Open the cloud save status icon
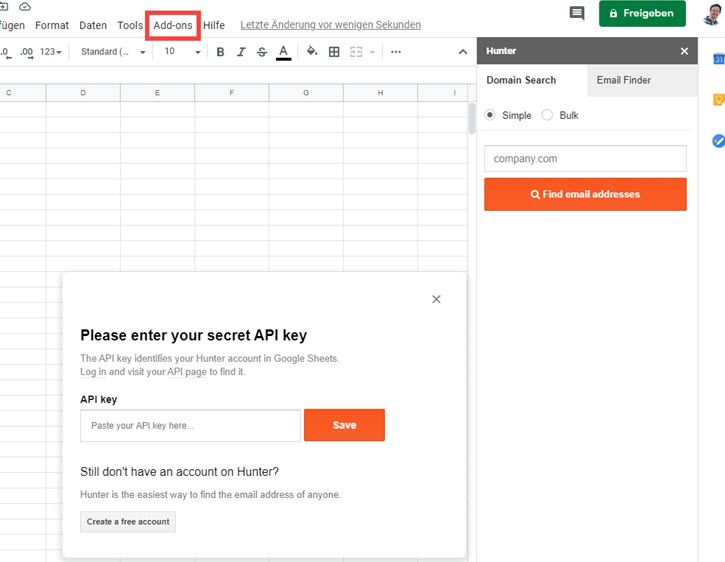This screenshot has width=725, height=562. click(x=25, y=6)
